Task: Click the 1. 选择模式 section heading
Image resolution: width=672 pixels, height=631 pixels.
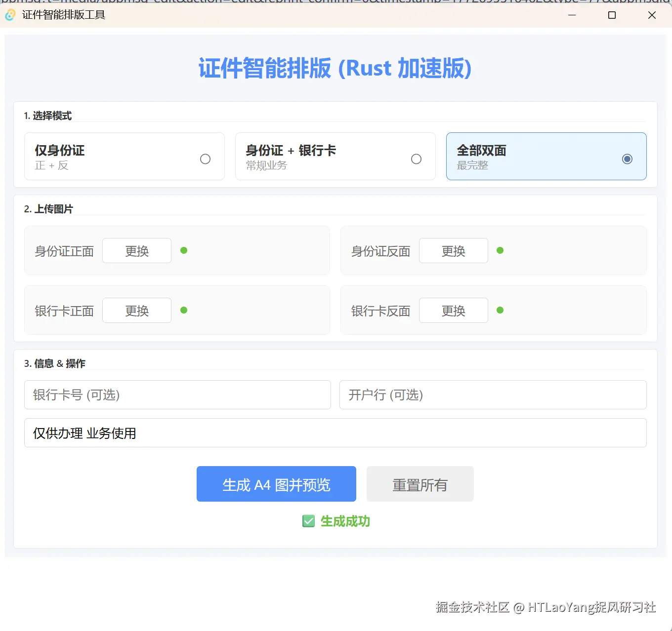Action: [x=48, y=116]
